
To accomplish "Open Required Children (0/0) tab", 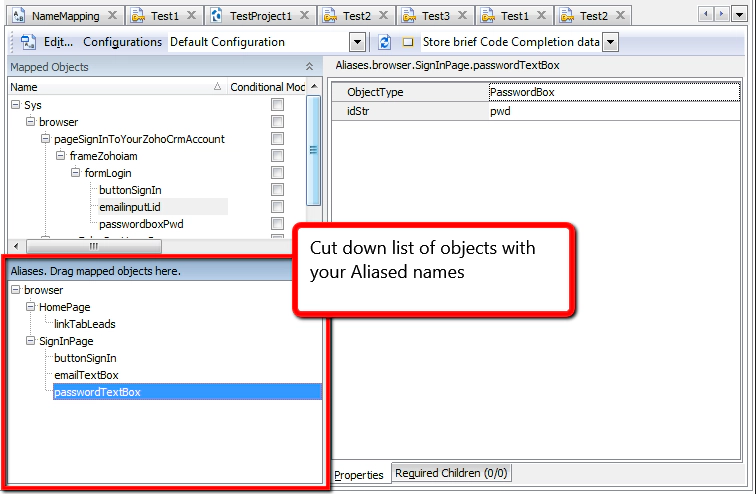I will pyautogui.click(x=451, y=473).
